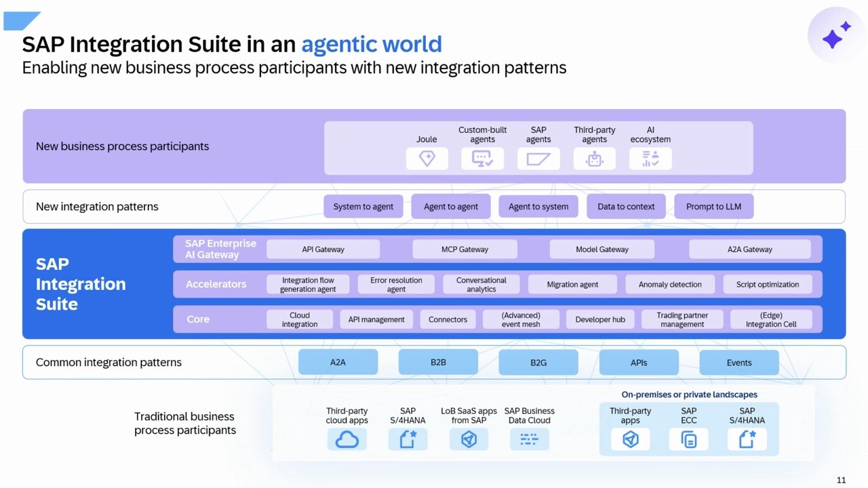
Task: Click the Conversational analytics box
Action: tap(481, 285)
